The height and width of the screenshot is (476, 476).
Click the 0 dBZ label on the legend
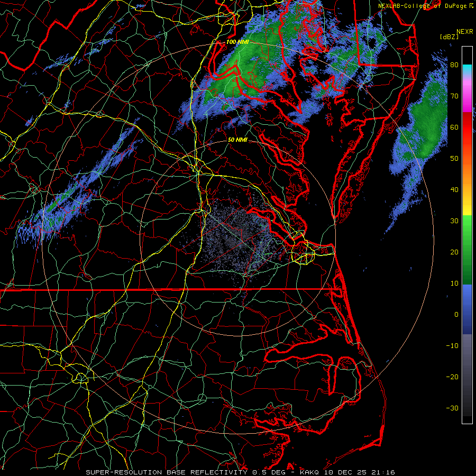[x=456, y=315]
